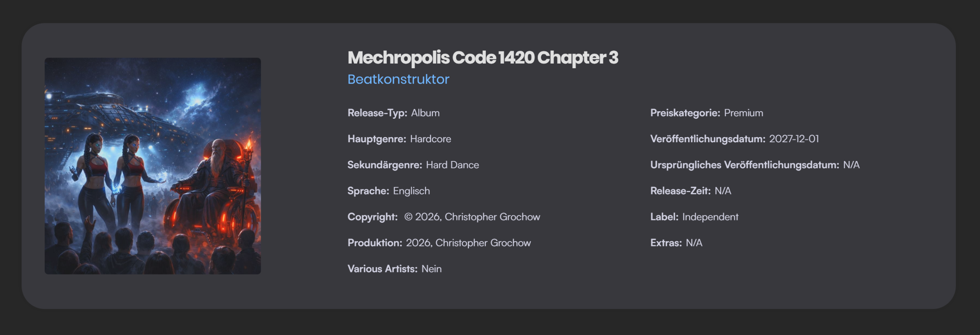The height and width of the screenshot is (335, 980).
Task: Click the Ursprüngliches Veröffentlichungsdatum N/A value
Action: click(851, 165)
